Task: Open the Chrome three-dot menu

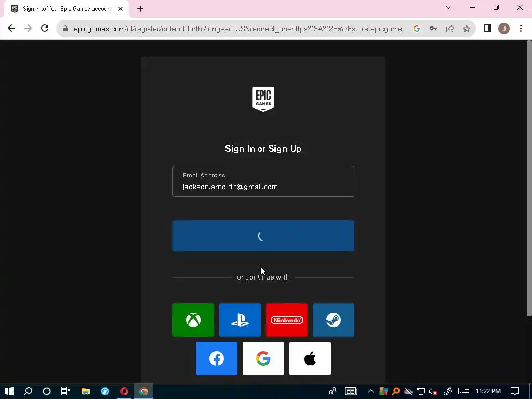Action: [x=521, y=29]
